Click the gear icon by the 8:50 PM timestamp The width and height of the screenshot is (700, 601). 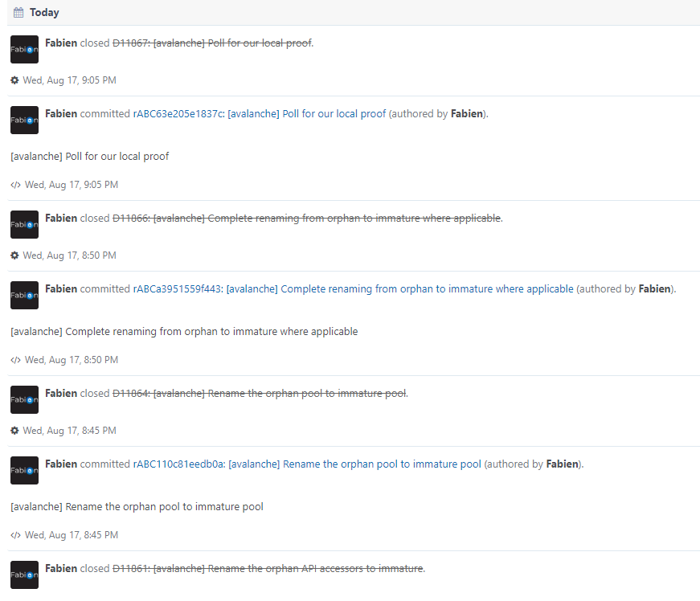14,256
